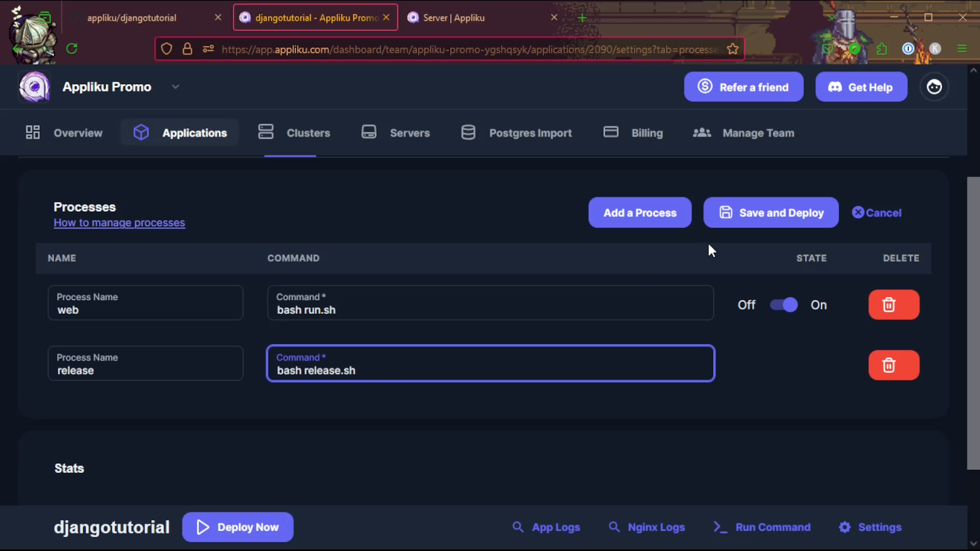Click the shield tracking protection toggle

(166, 49)
